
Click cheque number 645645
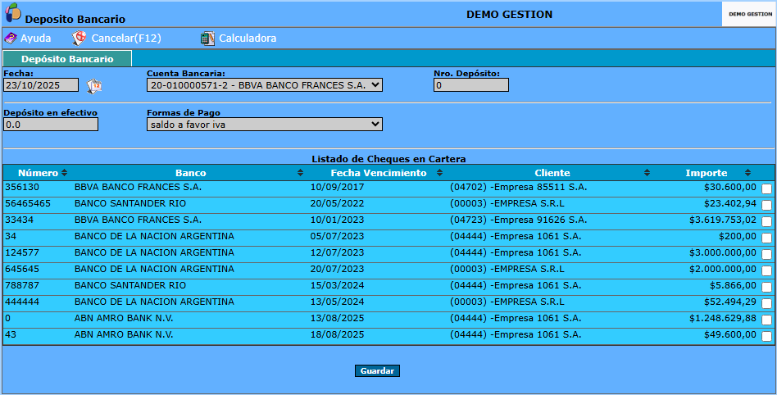click(x=22, y=269)
